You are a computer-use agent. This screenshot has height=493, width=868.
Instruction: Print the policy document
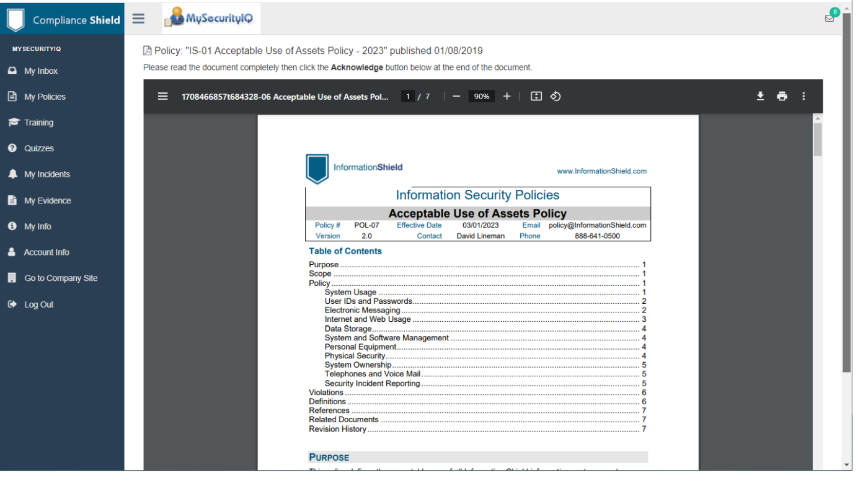[x=782, y=96]
